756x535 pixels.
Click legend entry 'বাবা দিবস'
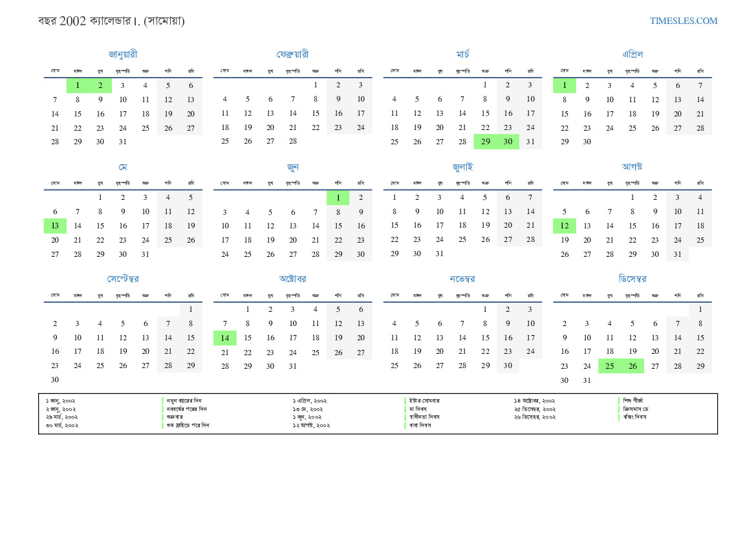tap(420, 426)
